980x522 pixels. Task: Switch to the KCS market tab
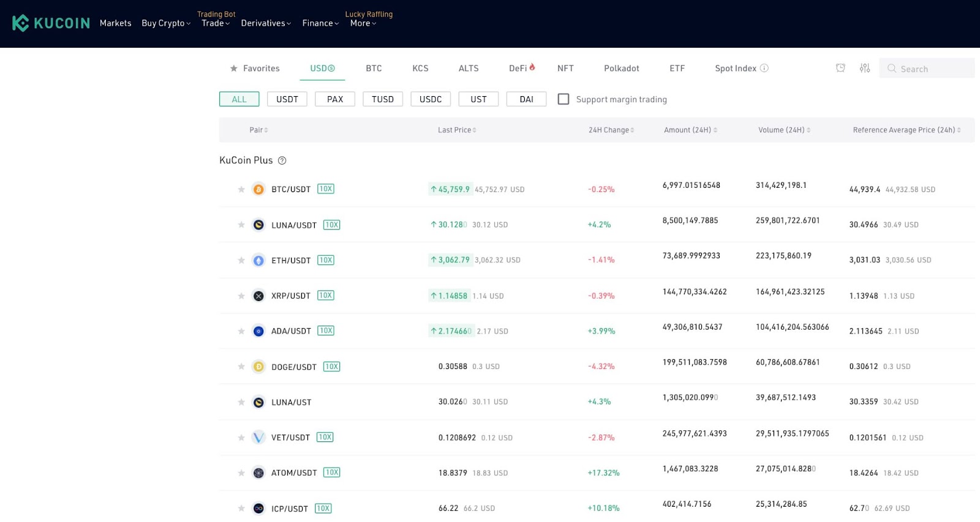coord(420,68)
